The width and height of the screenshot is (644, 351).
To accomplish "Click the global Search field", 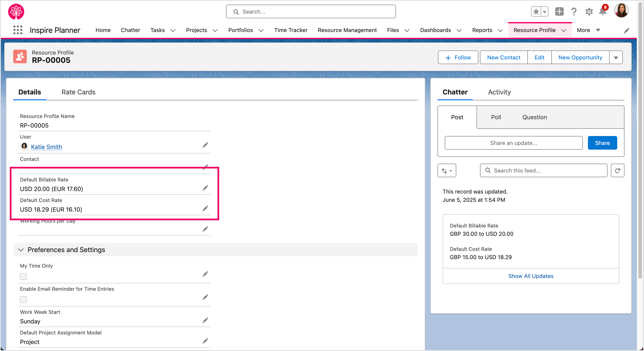I will pyautogui.click(x=311, y=11).
